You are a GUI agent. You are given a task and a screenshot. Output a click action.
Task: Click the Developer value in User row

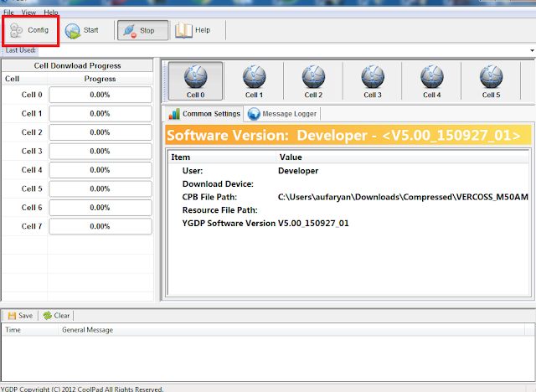tap(298, 171)
